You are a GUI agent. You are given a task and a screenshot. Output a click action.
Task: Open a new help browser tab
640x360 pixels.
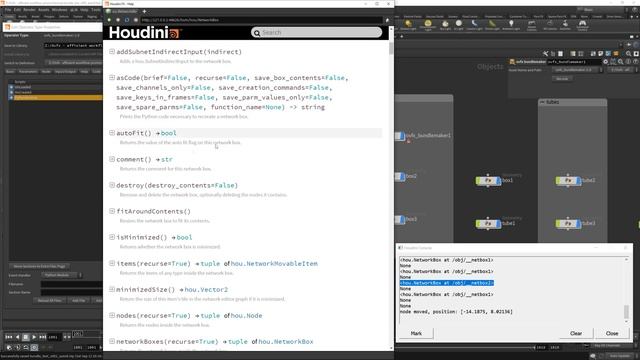tap(144, 11)
